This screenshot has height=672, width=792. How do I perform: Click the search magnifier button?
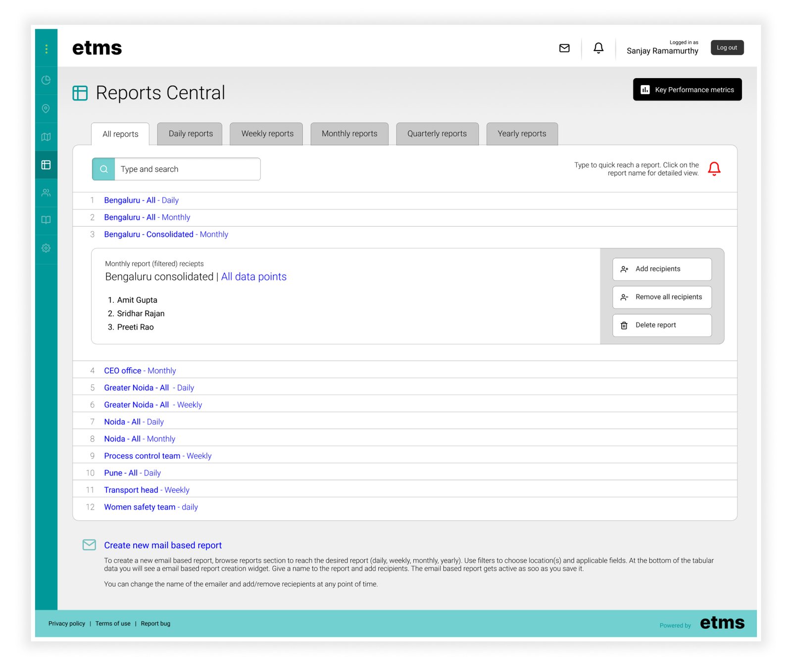coord(103,169)
